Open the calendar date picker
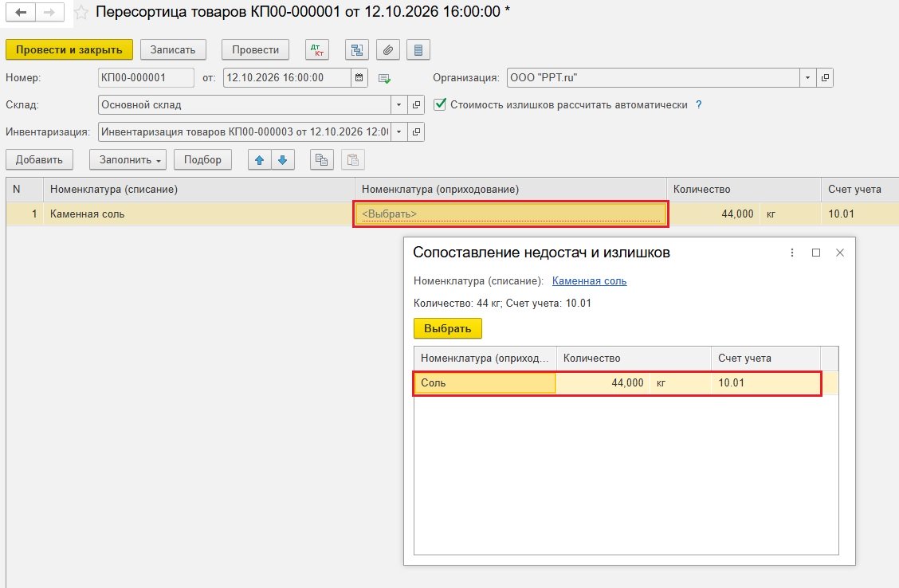Screen dimensions: 899x588 click(x=359, y=77)
